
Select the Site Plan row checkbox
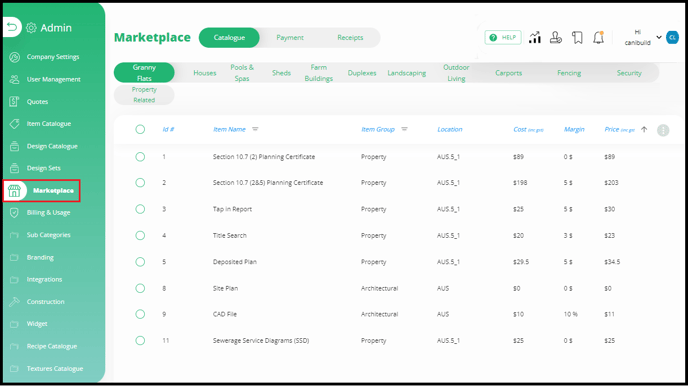[x=140, y=288]
